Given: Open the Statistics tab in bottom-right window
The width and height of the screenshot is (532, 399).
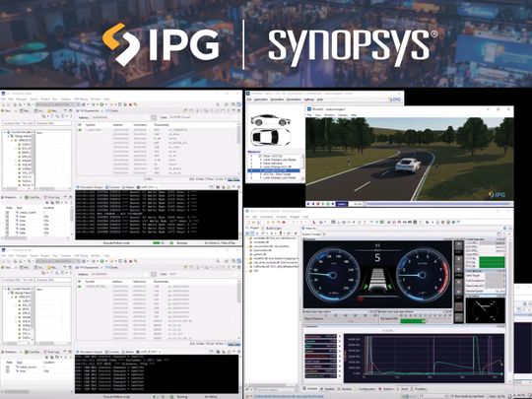Looking at the screenshot, I should [x=387, y=389].
